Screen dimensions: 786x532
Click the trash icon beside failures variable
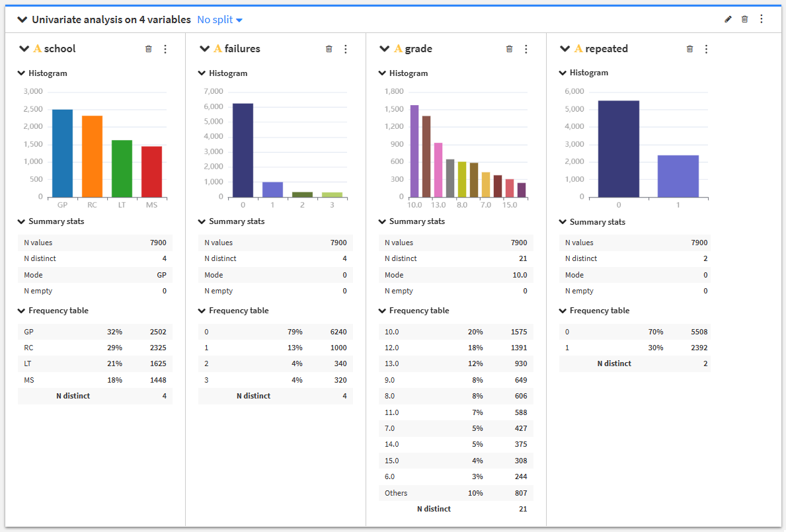(329, 49)
